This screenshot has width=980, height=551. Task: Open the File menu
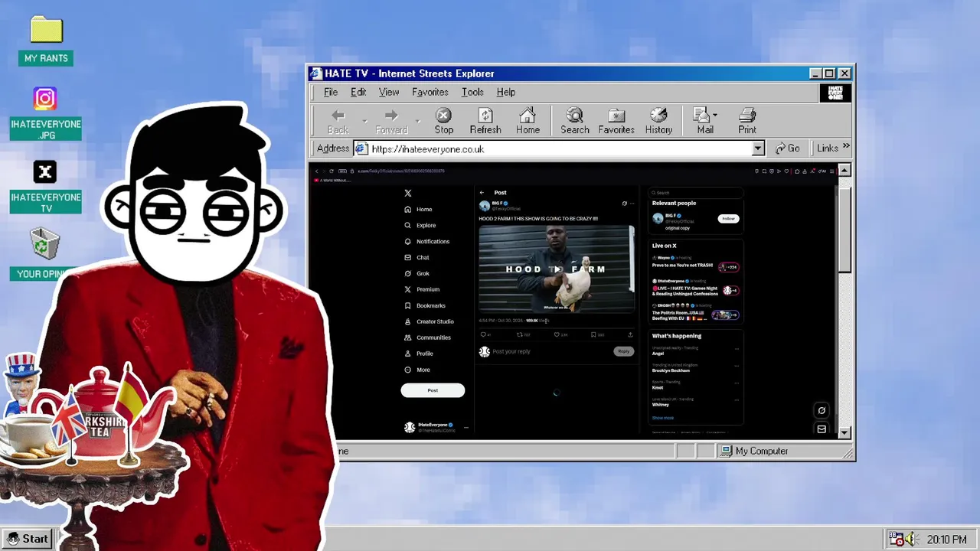tap(331, 92)
